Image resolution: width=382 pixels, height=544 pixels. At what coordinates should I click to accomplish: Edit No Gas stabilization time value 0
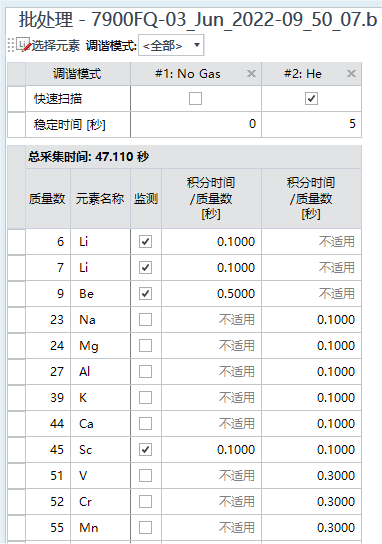196,124
